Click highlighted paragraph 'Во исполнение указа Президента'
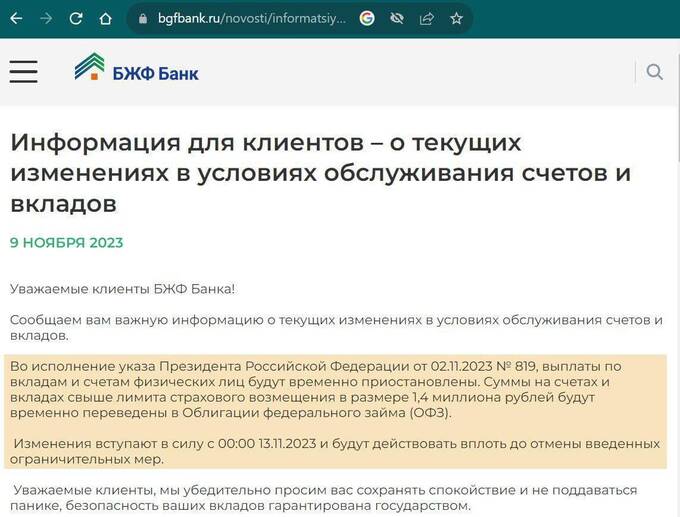This screenshot has height=517, width=680. pyautogui.click(x=316, y=389)
